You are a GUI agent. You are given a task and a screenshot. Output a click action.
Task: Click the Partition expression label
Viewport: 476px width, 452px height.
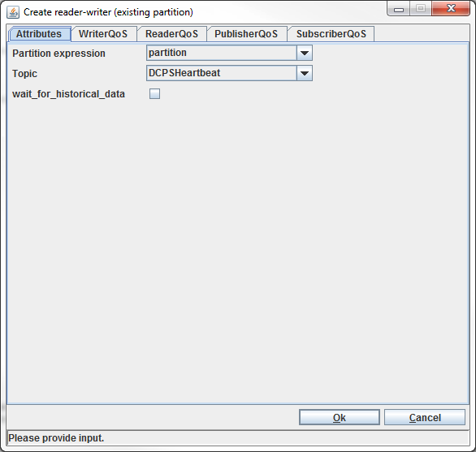(58, 54)
